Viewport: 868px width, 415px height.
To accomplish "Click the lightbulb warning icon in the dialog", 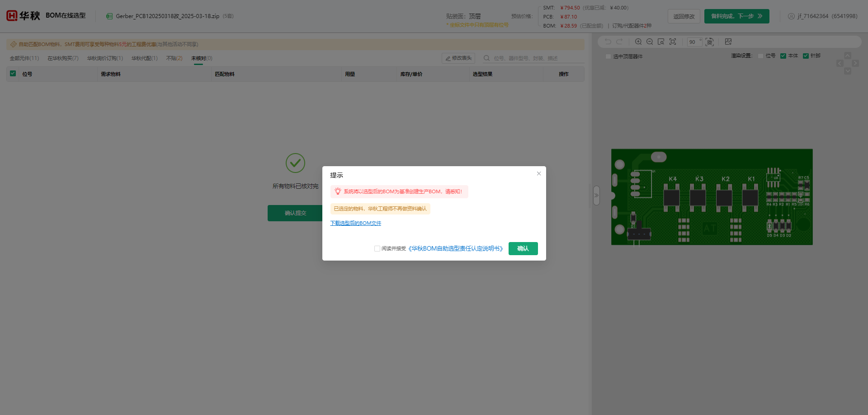I will tap(338, 191).
